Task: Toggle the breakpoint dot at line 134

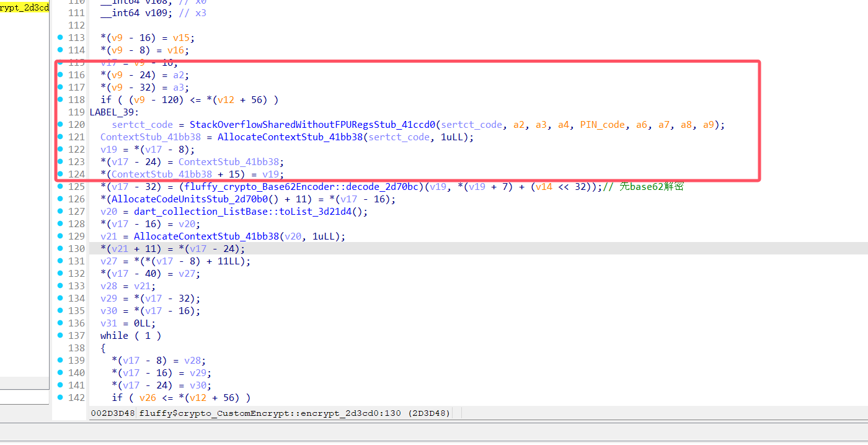Action: pos(60,299)
